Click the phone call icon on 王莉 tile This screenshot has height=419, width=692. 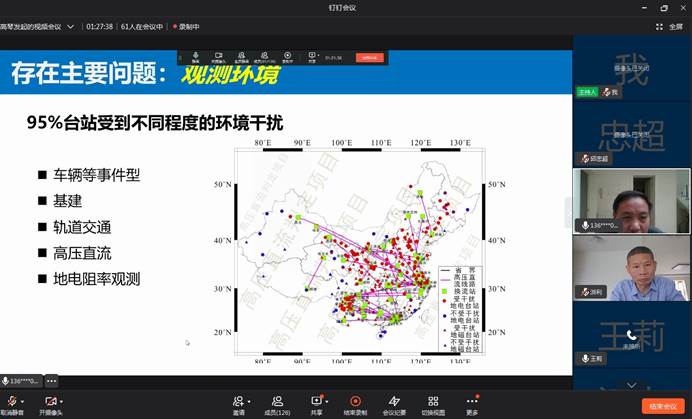click(631, 335)
